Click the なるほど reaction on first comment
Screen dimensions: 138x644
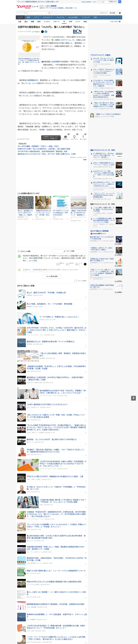[67, 264]
